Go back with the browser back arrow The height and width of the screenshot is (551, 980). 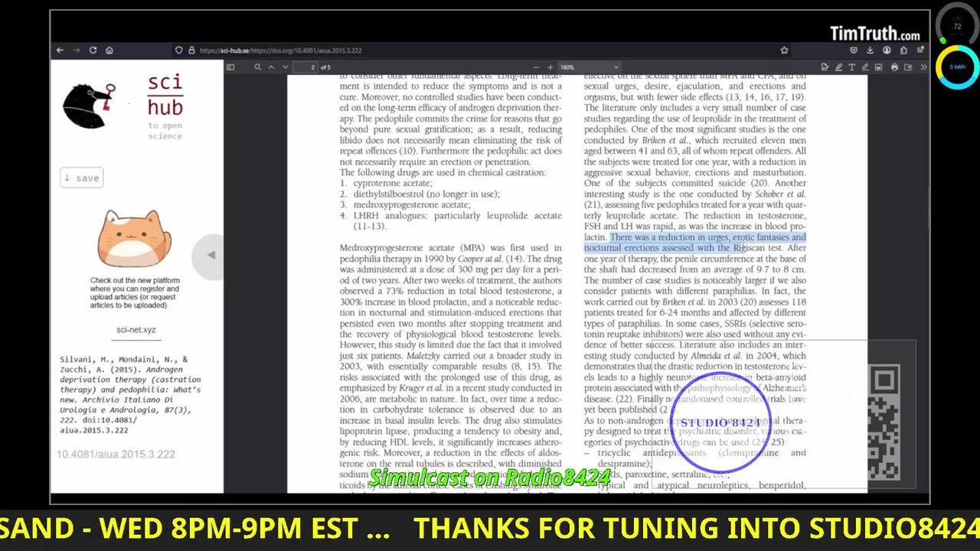coord(60,51)
